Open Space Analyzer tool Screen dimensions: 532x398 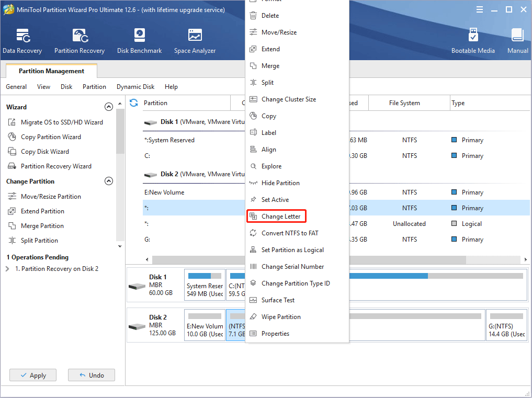coord(195,41)
